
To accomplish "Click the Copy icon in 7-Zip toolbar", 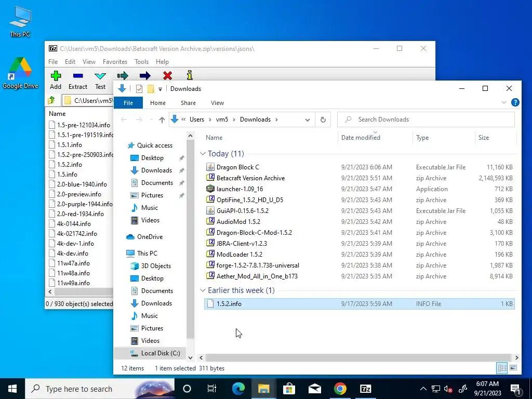I will [123, 75].
